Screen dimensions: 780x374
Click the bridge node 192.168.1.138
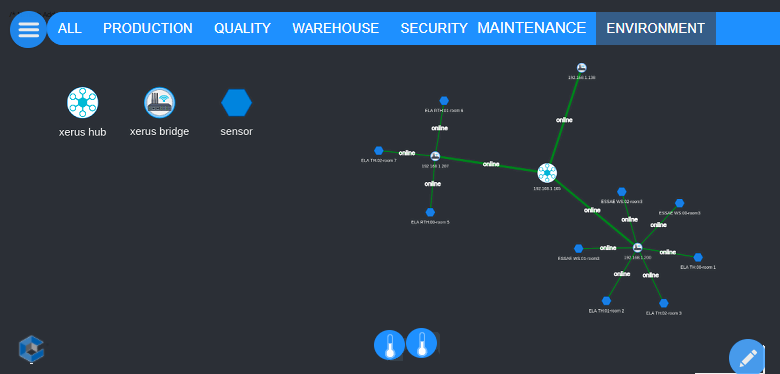[582, 68]
